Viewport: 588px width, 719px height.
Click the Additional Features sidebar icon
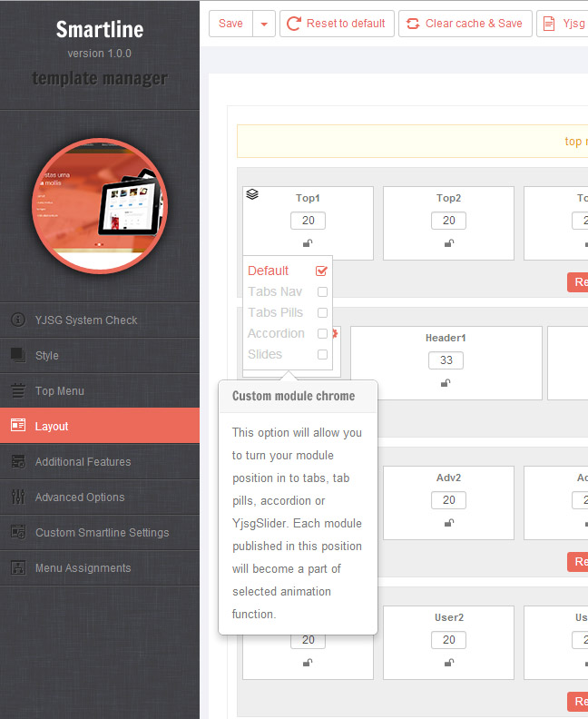(18, 461)
